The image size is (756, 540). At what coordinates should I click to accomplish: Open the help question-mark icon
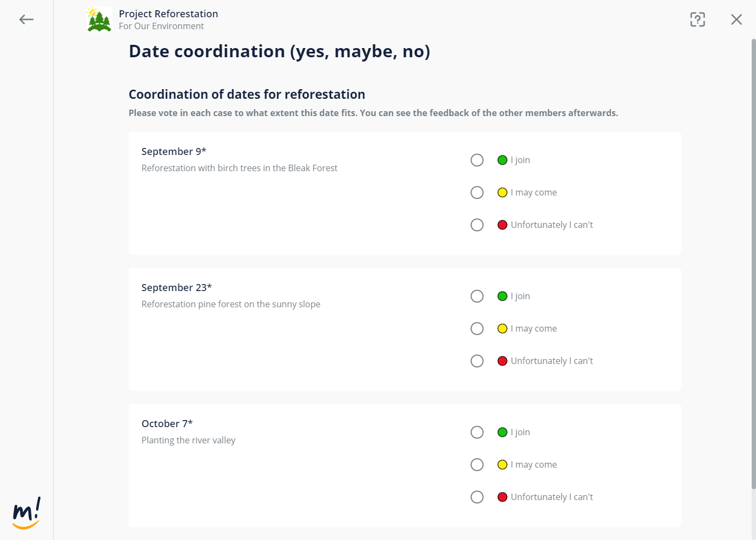pos(697,19)
